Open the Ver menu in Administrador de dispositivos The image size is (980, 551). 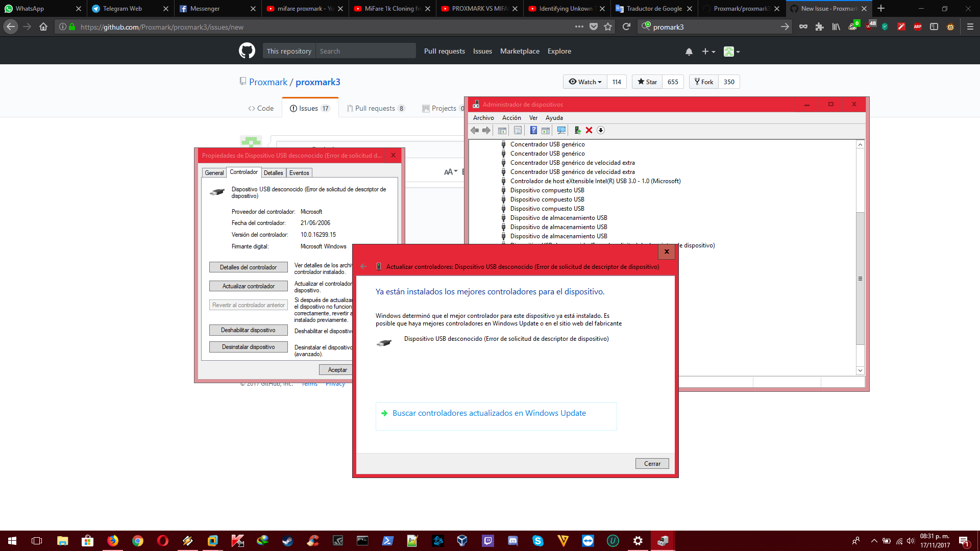533,117
